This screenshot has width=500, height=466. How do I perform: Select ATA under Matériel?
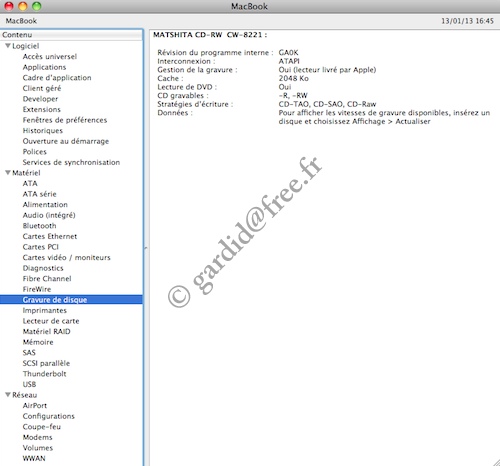click(x=30, y=183)
